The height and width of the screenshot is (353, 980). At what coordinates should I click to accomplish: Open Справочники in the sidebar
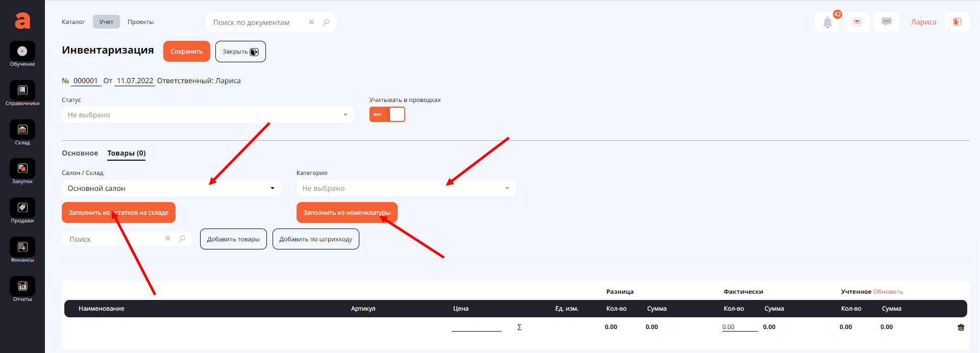coord(22,90)
